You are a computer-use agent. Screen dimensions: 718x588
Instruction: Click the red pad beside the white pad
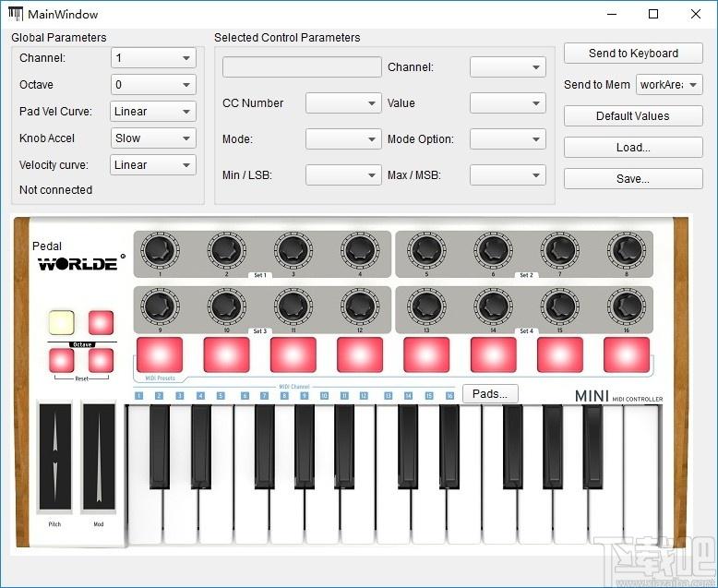pyautogui.click(x=101, y=322)
